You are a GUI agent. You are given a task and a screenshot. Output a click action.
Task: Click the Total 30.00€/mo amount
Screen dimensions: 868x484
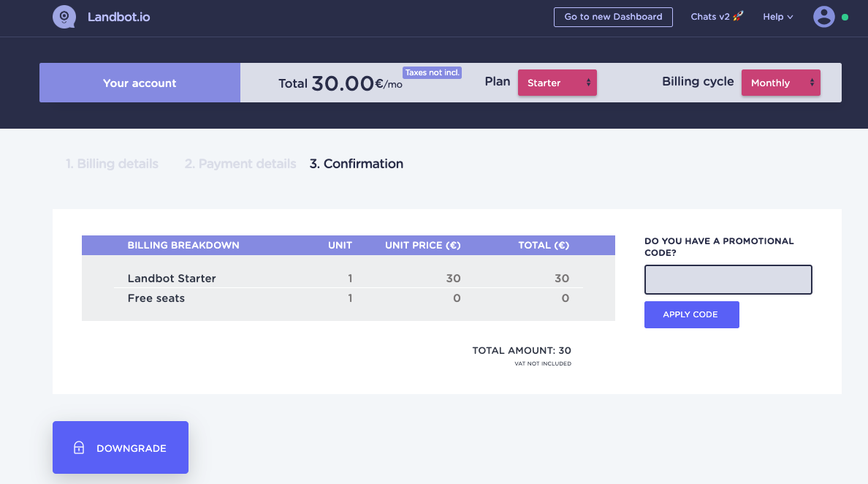tap(340, 83)
